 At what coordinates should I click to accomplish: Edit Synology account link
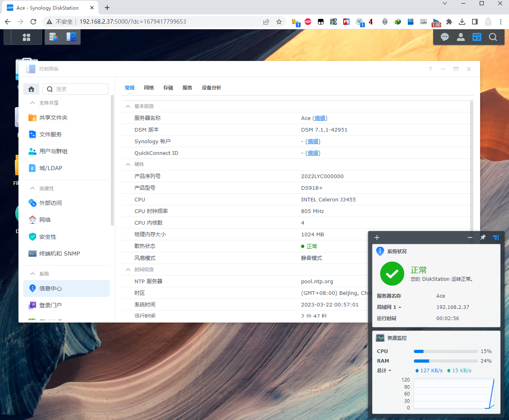point(313,141)
